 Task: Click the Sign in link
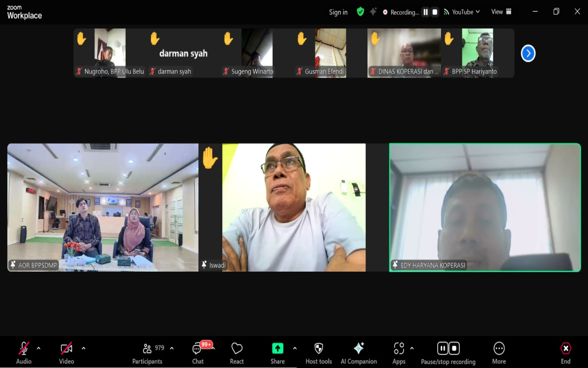pyautogui.click(x=338, y=12)
